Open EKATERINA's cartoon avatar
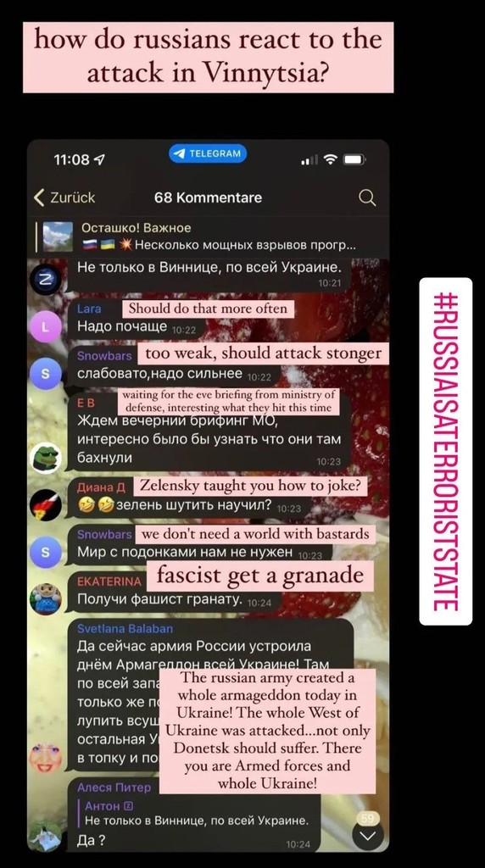485x868 pixels. [x=46, y=599]
